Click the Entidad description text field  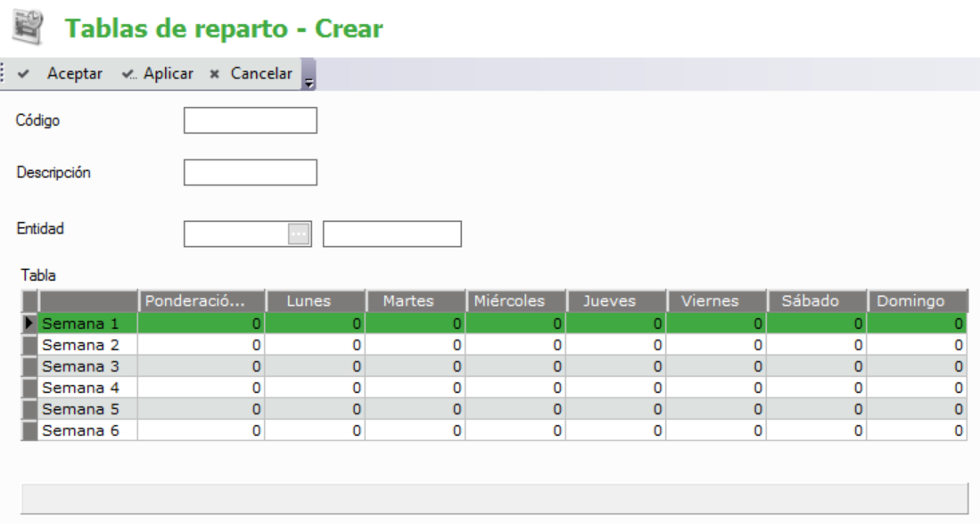tap(391, 233)
